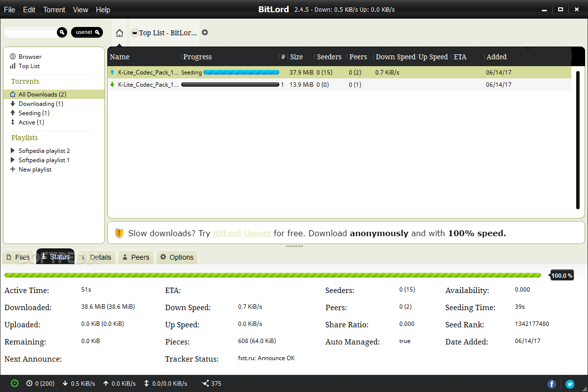Image resolution: width=588 pixels, height=392 pixels.
Task: Sort by Down Speed column
Action: coord(395,57)
